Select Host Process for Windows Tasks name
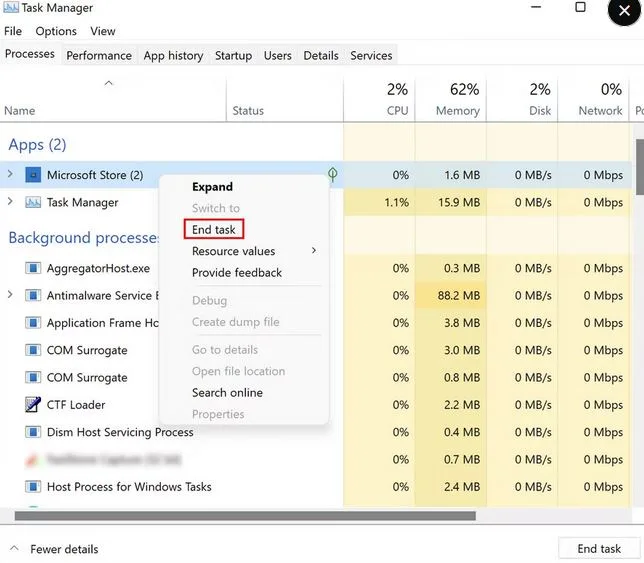Viewport: 644px width, 563px height. pos(129,487)
